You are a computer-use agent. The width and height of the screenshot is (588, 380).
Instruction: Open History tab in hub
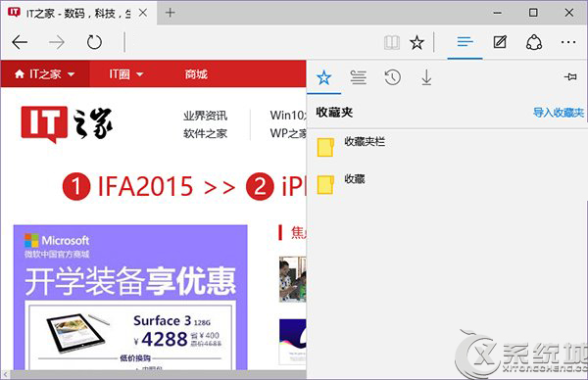393,77
